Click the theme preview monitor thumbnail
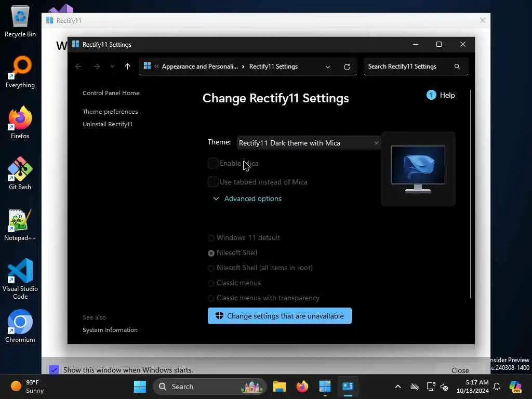This screenshot has height=399, width=532. point(418,169)
